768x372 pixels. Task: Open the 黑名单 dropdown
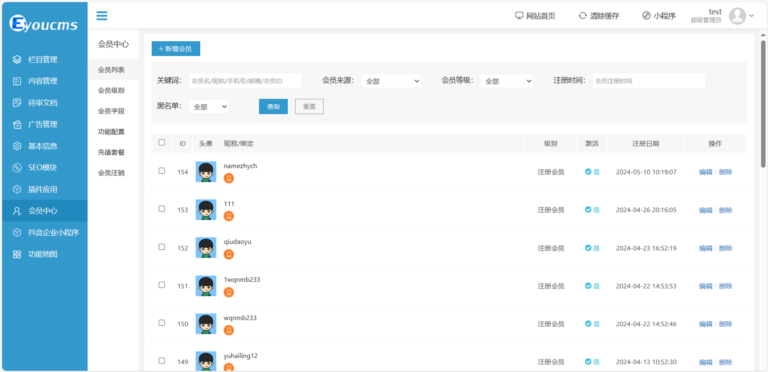point(209,106)
